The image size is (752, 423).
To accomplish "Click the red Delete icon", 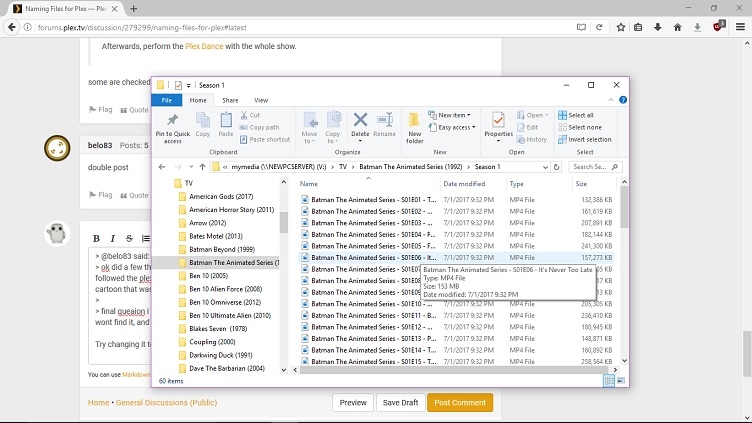I will click(360, 119).
